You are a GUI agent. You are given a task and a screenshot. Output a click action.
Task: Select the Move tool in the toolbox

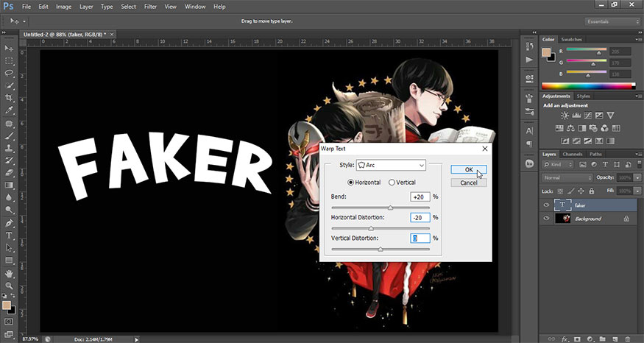[9, 49]
